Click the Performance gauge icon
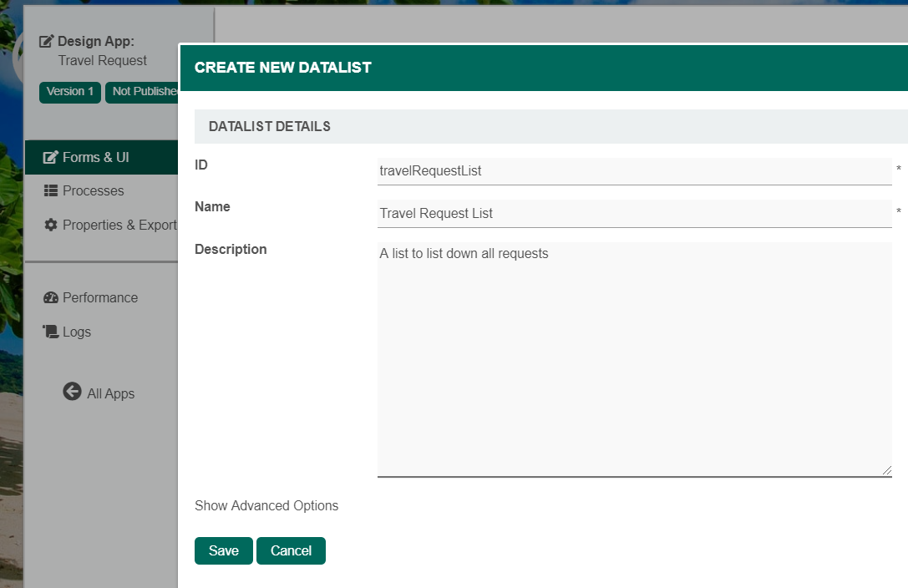908x588 pixels. coord(51,297)
